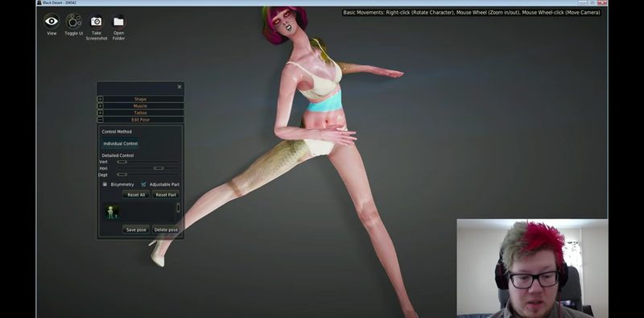This screenshot has height=318, width=644.
Task: Adjust the Vert slider handle
Action: pos(122,162)
